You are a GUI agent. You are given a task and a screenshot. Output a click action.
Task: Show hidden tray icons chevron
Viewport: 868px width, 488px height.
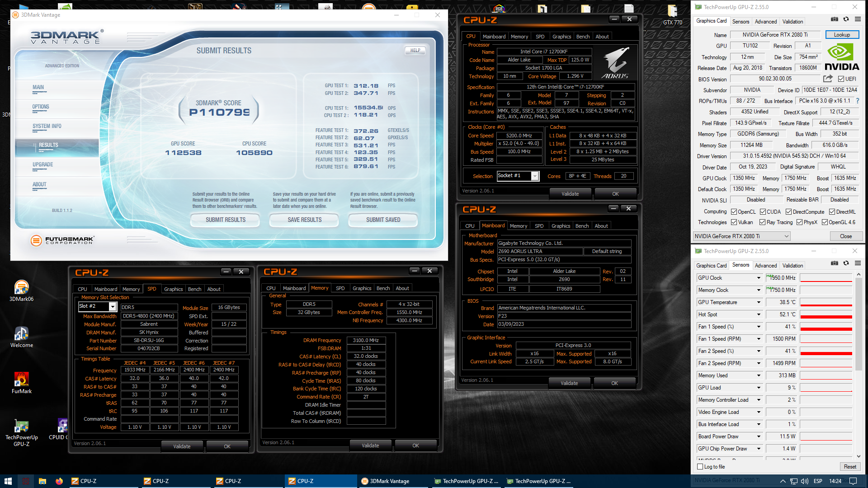783,481
